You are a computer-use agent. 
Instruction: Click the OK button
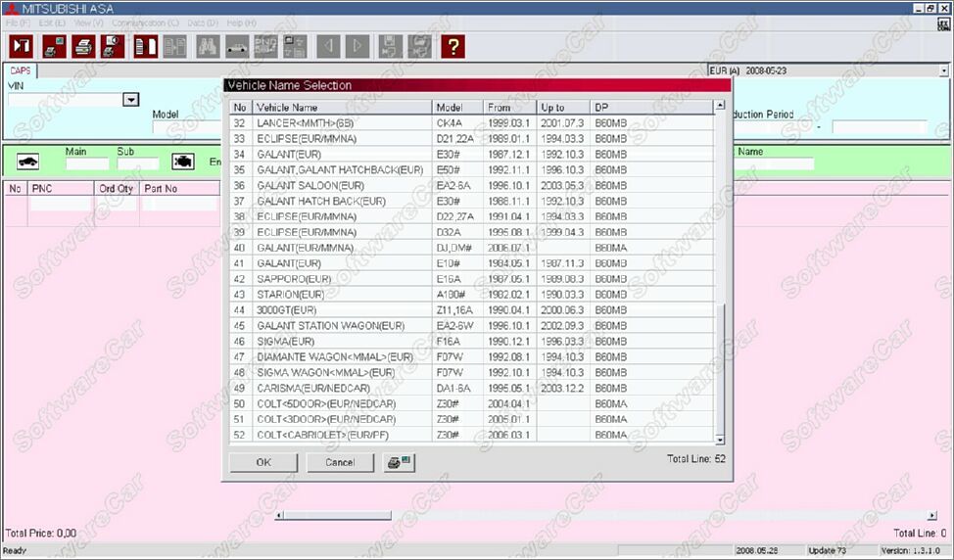(263, 462)
